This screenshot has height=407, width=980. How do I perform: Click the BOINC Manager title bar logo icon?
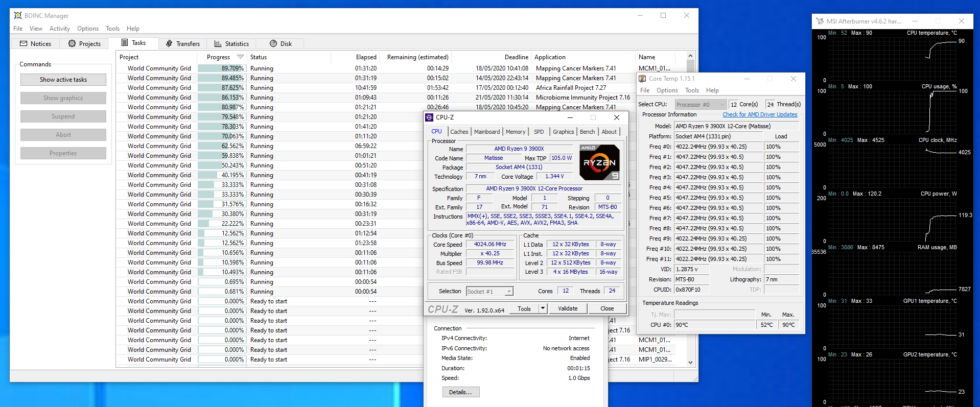click(x=18, y=15)
